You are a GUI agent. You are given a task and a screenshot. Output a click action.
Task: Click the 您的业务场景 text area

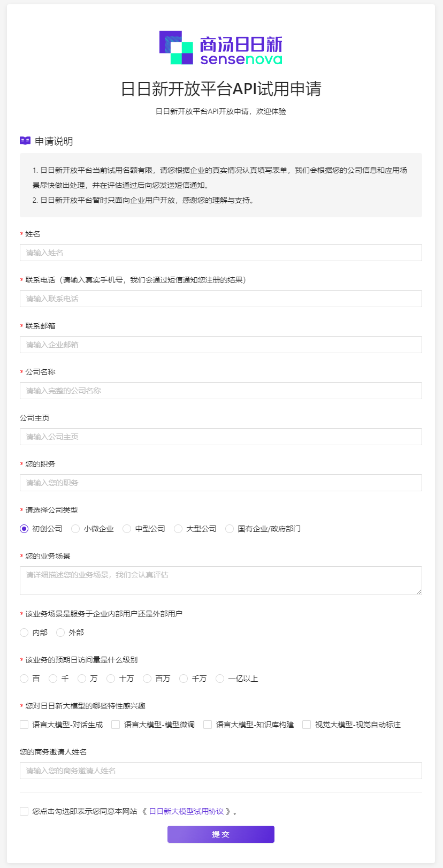tap(221, 581)
